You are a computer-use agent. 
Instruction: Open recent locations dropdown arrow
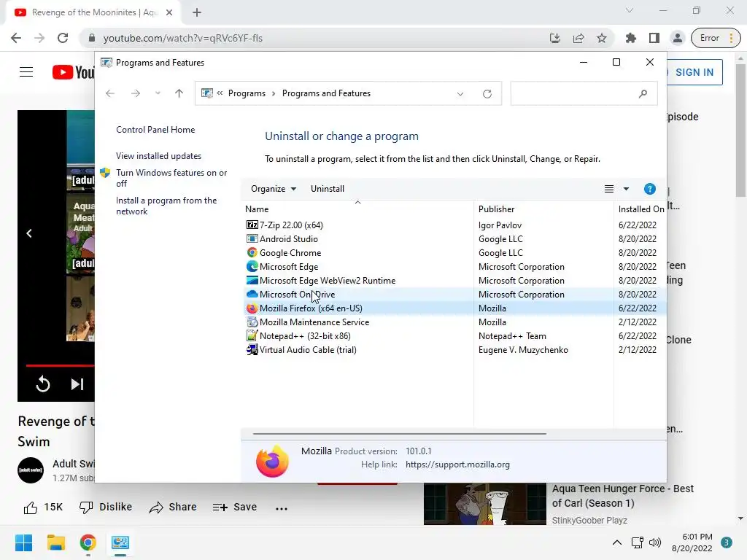coord(158,93)
